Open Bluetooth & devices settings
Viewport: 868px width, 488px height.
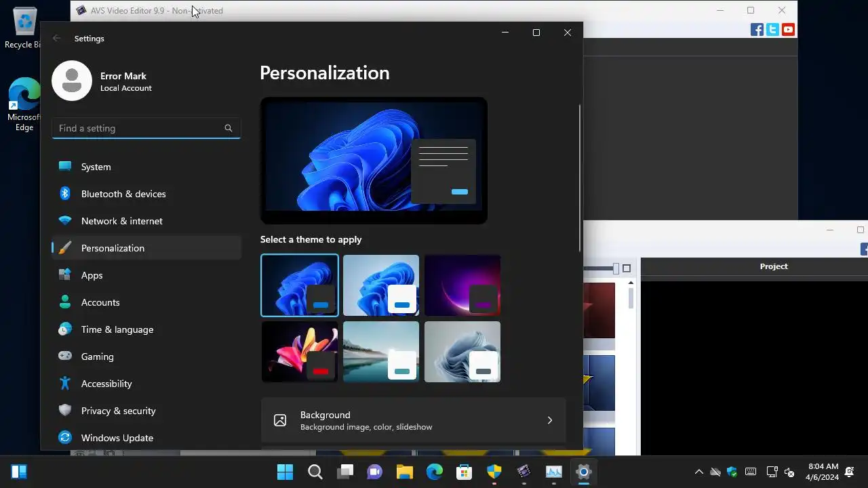pos(146,194)
